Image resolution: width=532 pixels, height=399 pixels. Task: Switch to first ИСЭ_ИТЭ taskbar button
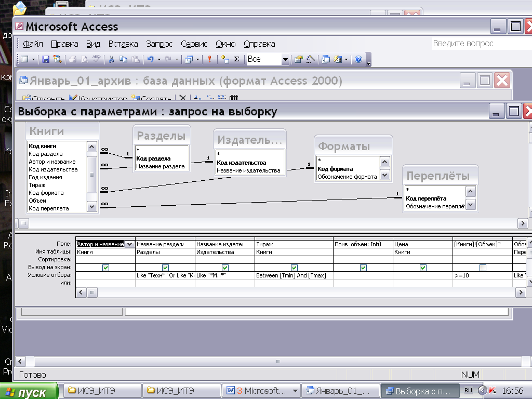pos(102,391)
